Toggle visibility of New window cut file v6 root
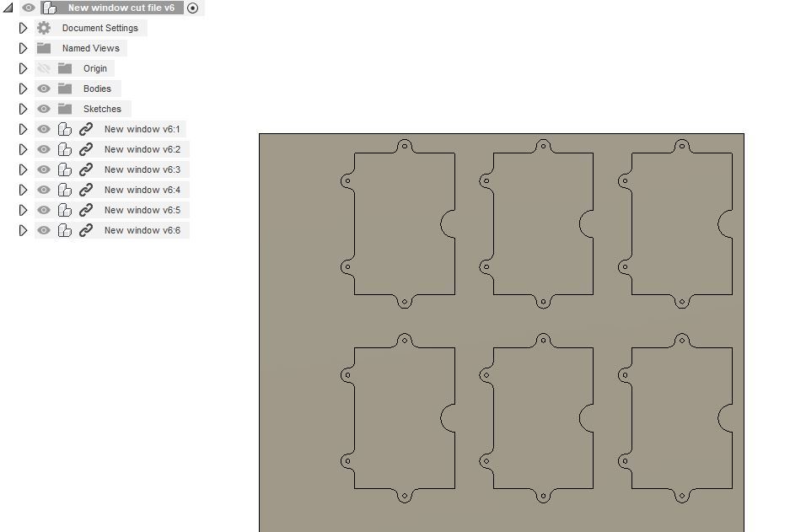The width and height of the screenshot is (790, 532). click(x=29, y=8)
